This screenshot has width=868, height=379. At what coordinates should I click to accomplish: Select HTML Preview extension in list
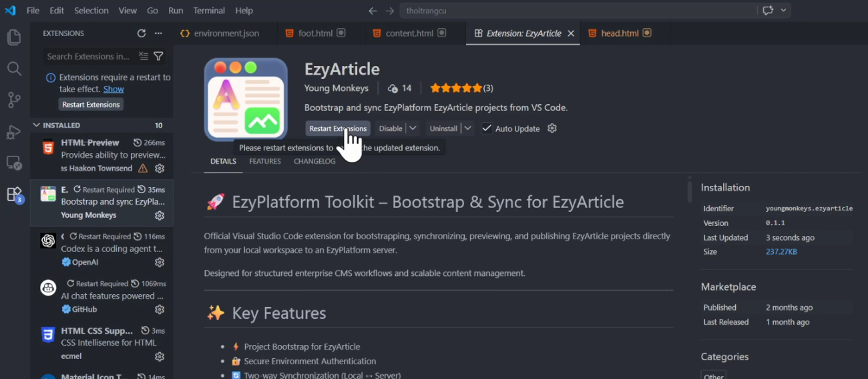click(x=101, y=156)
